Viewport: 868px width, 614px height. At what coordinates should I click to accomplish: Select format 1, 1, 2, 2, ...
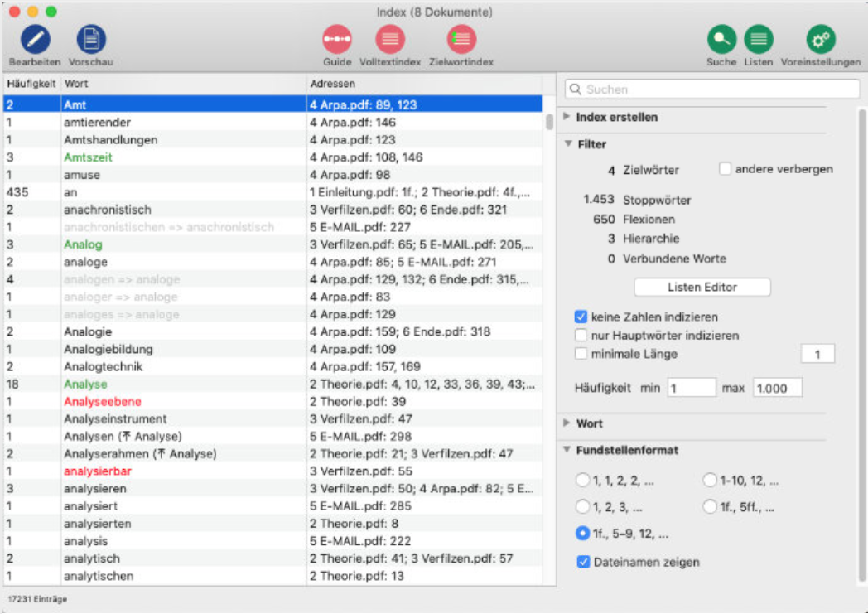pyautogui.click(x=582, y=480)
